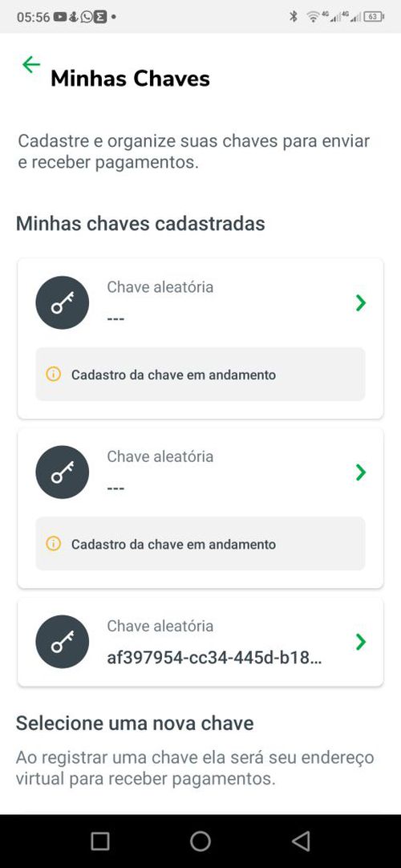Tap info icon in second pending notice
The image size is (401, 868).
(53, 544)
